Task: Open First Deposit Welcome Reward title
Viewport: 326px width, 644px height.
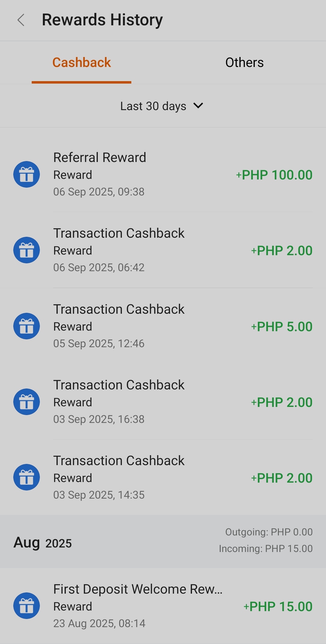Action: 138,589
